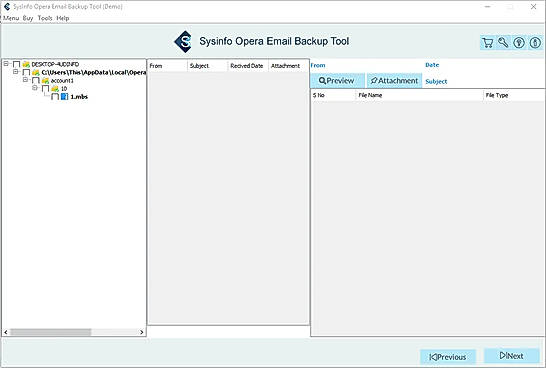
Task: Click the Previous button
Action: 448,357
